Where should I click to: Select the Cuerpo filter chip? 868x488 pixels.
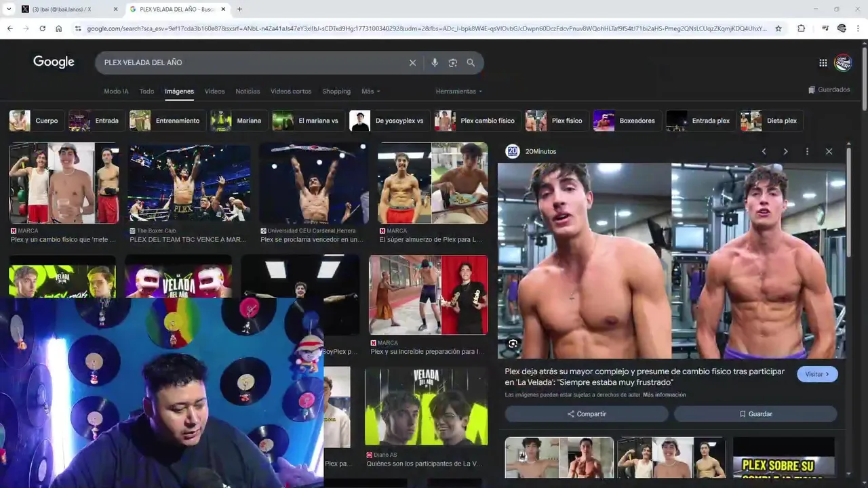(x=37, y=121)
